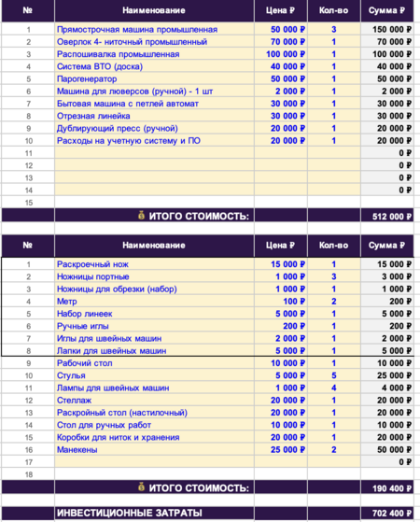Click the 25 000 ₽ price of Манекены
Screen dimensions: 420x522
[281, 449]
